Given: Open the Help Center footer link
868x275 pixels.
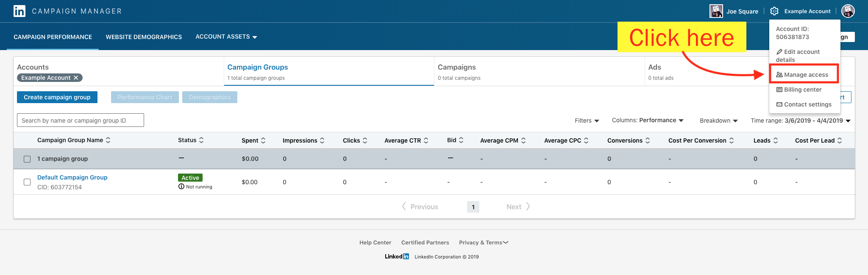Looking at the screenshot, I should (x=375, y=243).
